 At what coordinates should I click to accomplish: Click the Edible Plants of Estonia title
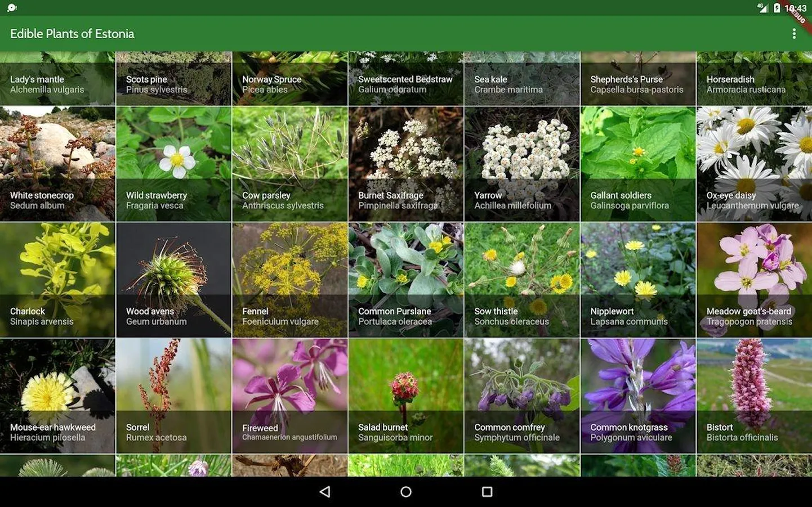[x=72, y=34]
